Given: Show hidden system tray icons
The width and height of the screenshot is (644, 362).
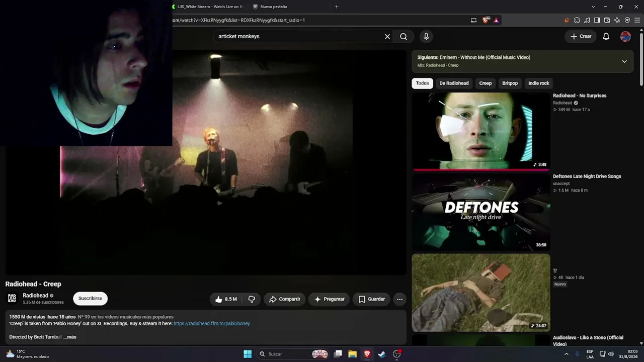Looking at the screenshot, I should 566,354.
